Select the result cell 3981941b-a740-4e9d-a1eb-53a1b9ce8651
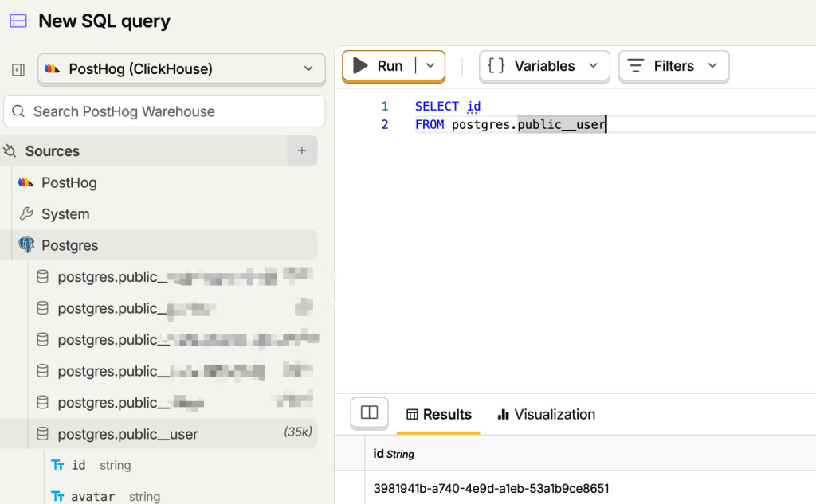The height and width of the screenshot is (504, 816). point(491,488)
